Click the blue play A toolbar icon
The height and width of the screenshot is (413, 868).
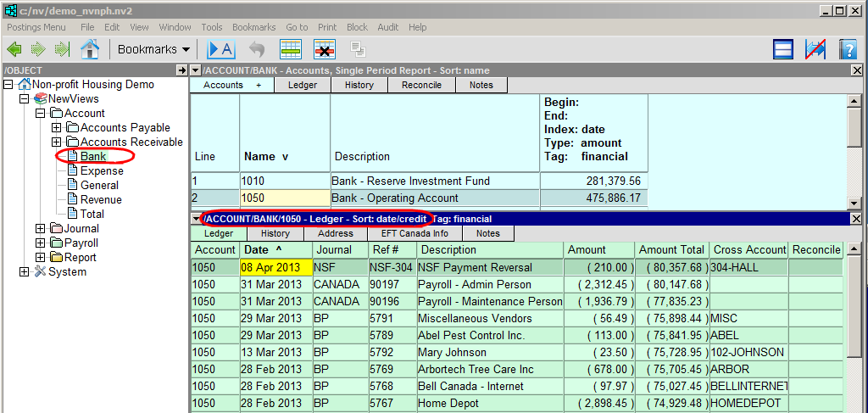(220, 49)
